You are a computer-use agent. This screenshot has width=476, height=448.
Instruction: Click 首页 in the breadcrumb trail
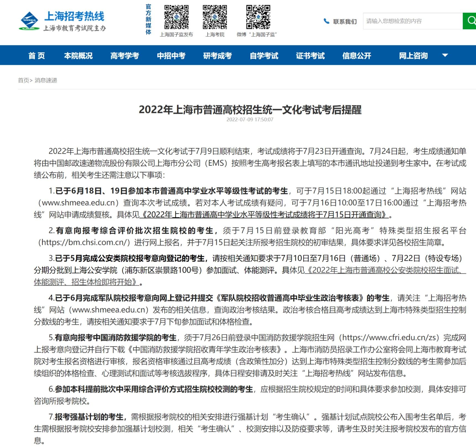pos(23,80)
